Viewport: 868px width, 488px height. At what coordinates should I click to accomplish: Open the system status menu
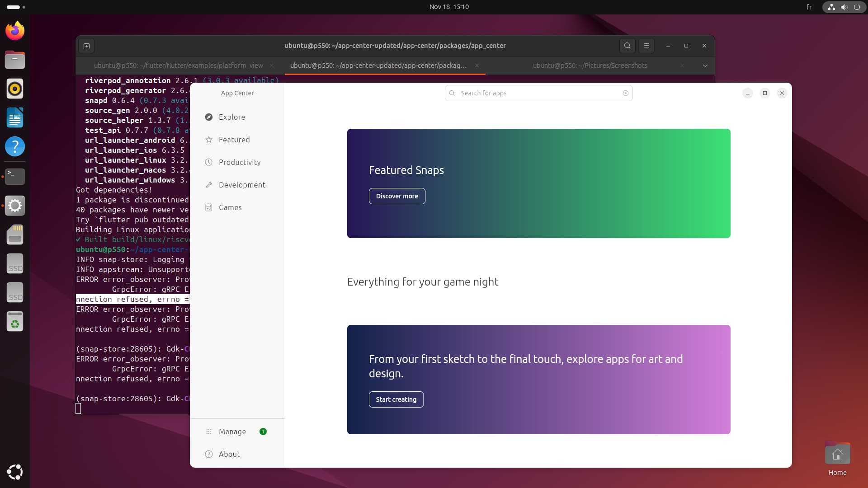(x=844, y=7)
